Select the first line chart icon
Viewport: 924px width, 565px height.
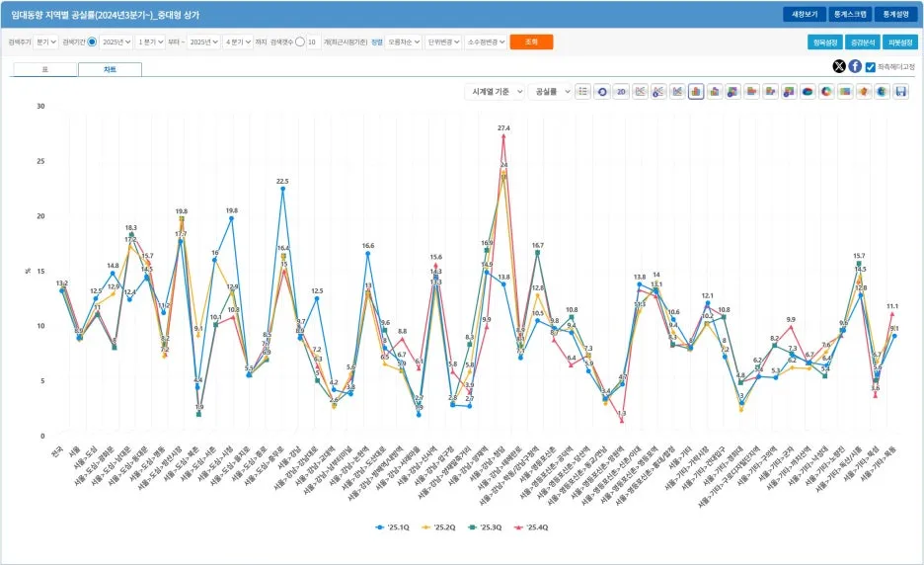[x=640, y=92]
